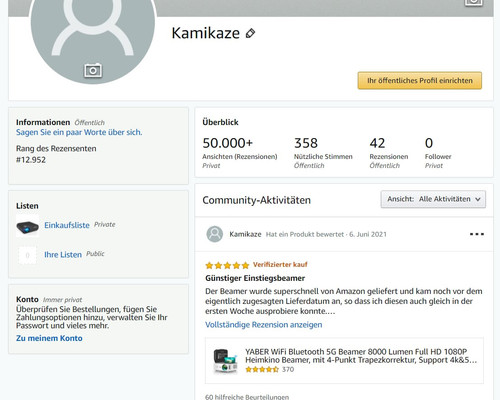The image size is (500, 400).
Task: Click the five-star rating of the review
Action: coord(227,265)
